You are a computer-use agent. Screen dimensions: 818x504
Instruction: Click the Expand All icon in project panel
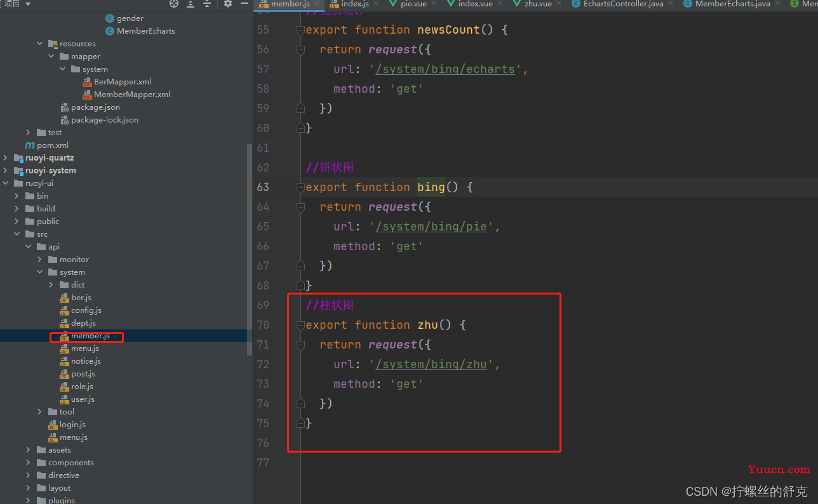tap(191, 4)
